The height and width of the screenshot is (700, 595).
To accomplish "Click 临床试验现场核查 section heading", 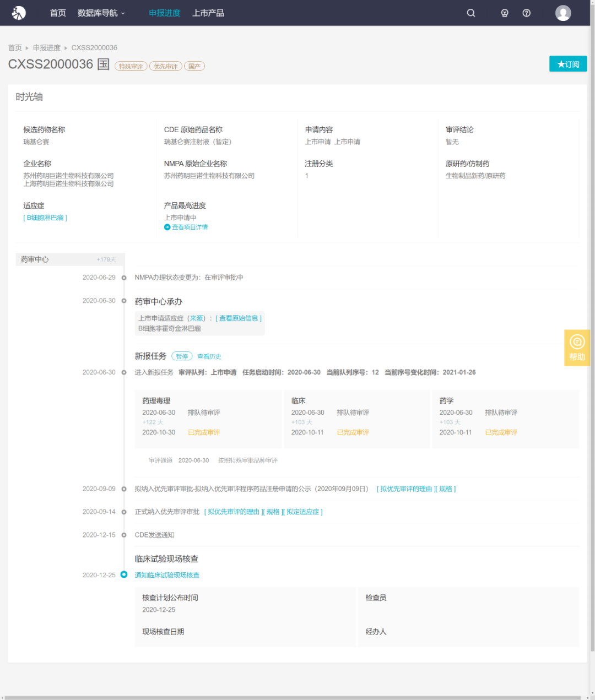I will 166,558.
